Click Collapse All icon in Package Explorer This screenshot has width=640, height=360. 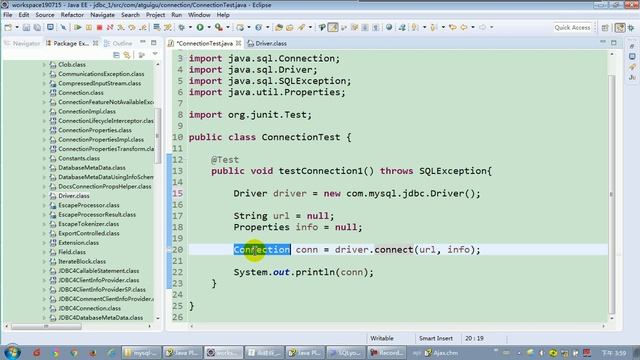(x=116, y=55)
